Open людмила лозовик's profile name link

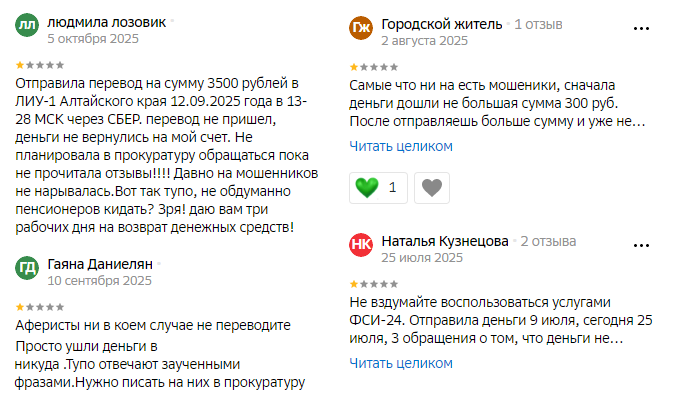click(107, 23)
